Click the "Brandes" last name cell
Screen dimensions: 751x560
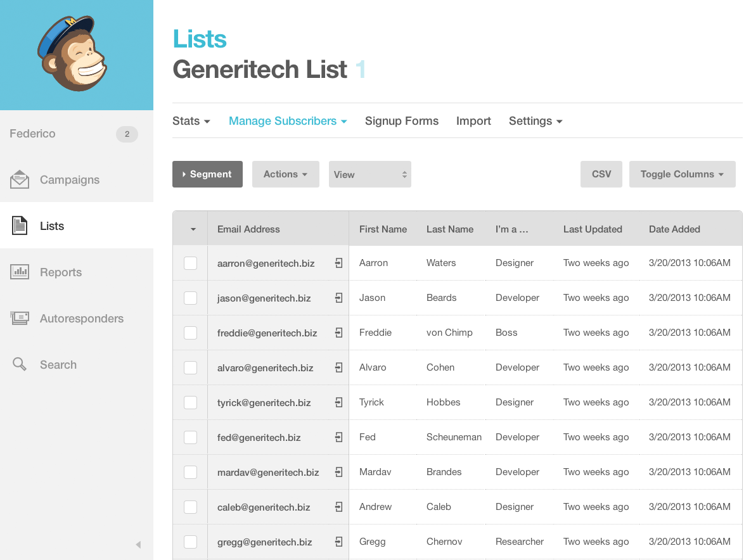444,472
